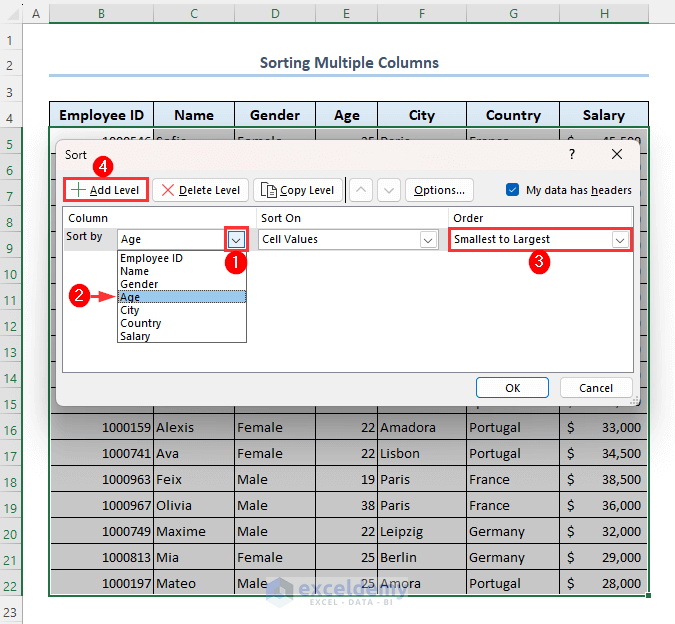This screenshot has height=624, width=675.
Task: Pick Country in the column list
Action: (140, 323)
